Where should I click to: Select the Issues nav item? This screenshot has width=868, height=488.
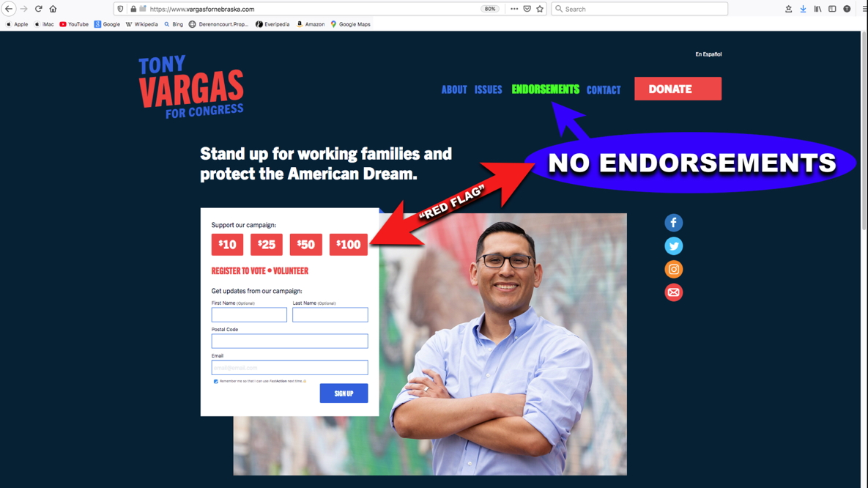(489, 89)
